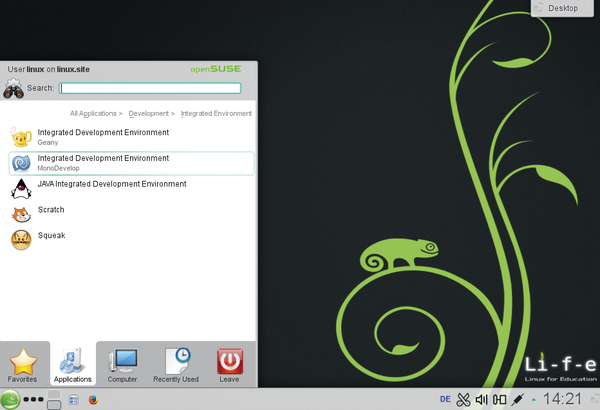Switch to upper virtual desktop in pager

54,394
